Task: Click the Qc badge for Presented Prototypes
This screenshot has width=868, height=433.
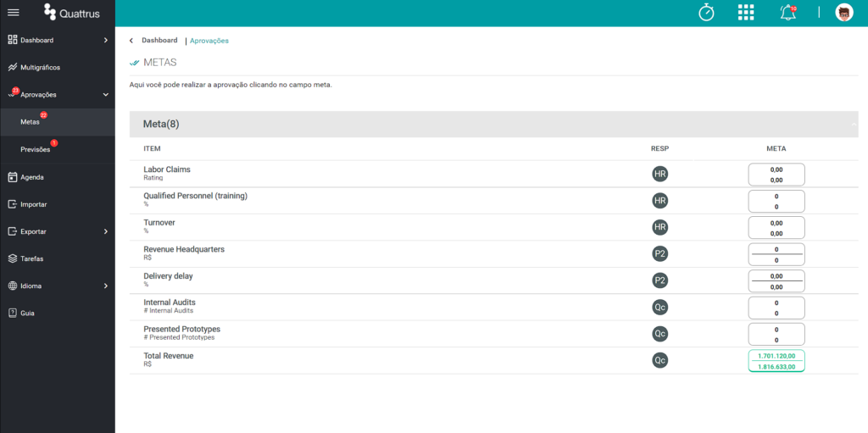Action: pos(659,333)
